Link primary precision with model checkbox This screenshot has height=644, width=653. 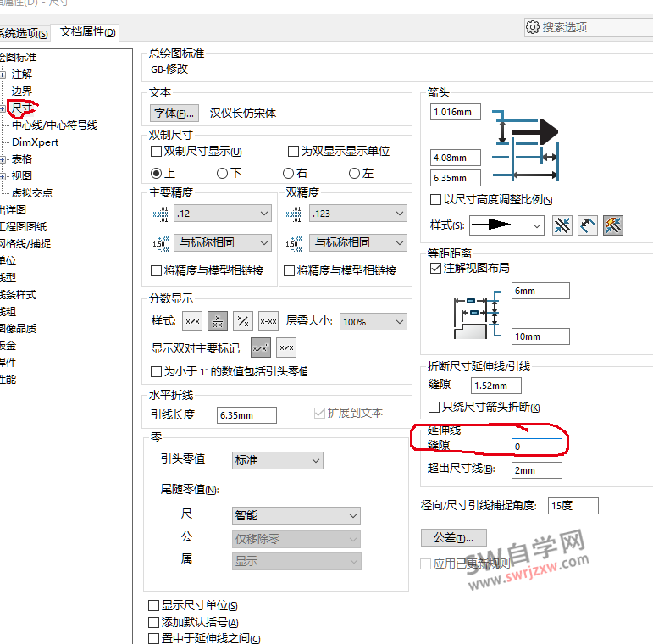(156, 271)
